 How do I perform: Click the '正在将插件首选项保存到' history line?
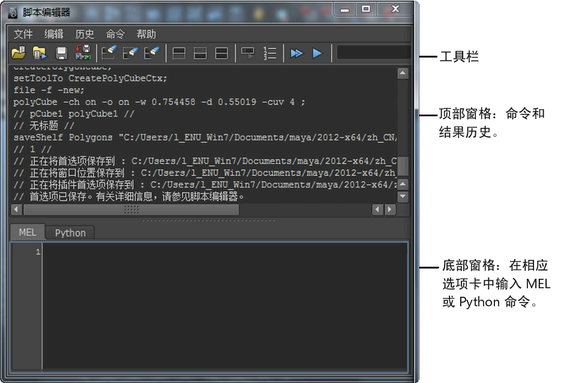(x=205, y=184)
